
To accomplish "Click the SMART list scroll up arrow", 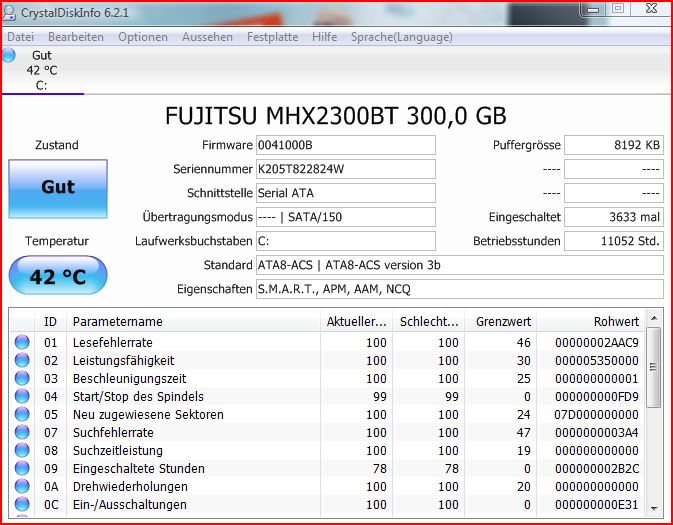I will 654,318.
